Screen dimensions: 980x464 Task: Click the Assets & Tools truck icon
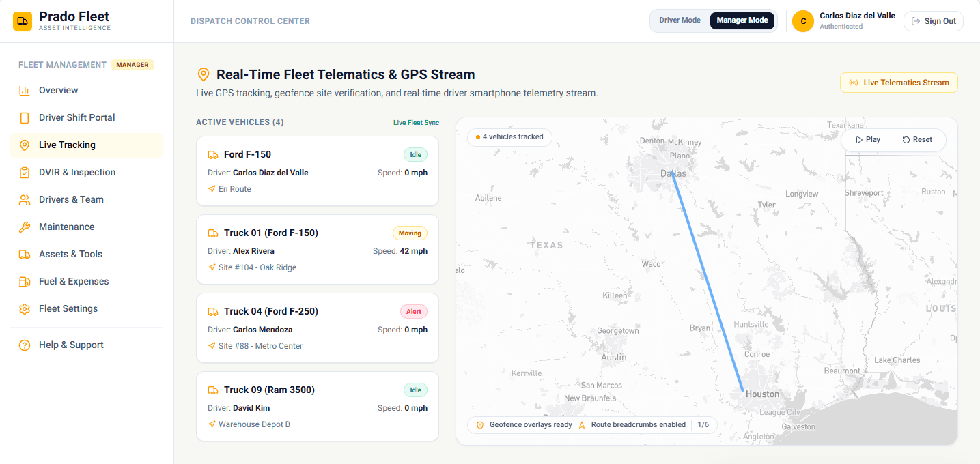(25, 254)
